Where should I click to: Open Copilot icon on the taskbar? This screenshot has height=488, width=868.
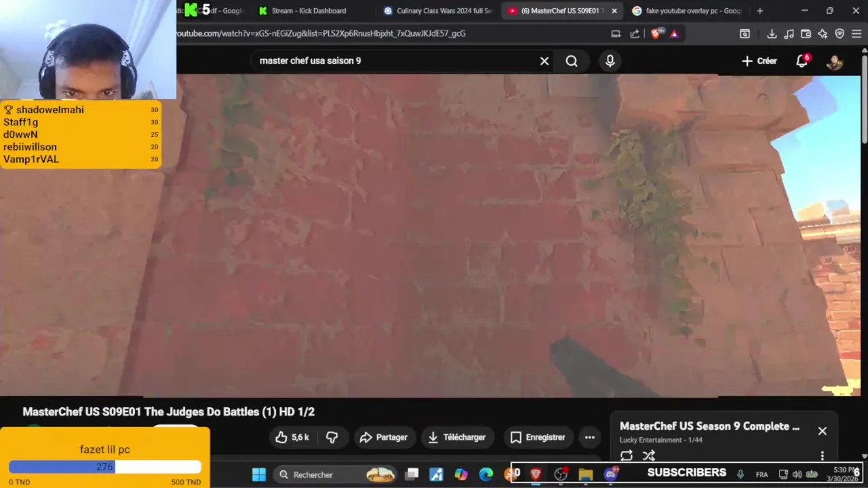point(461,474)
